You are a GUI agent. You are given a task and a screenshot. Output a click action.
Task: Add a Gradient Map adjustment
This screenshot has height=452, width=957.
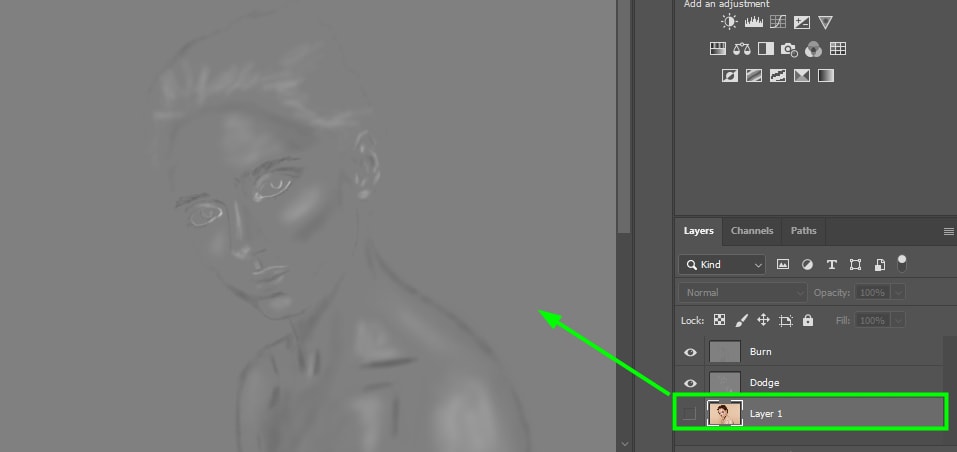tap(825, 76)
